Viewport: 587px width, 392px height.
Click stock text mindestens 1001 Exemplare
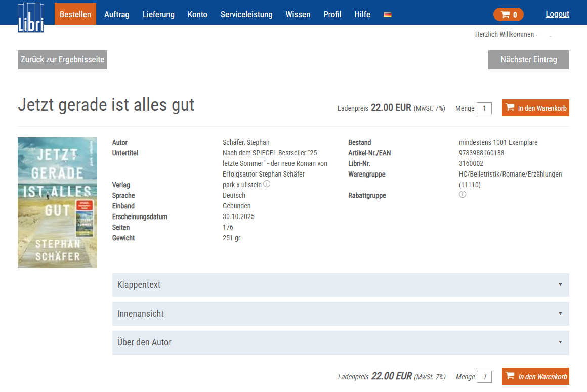point(498,142)
